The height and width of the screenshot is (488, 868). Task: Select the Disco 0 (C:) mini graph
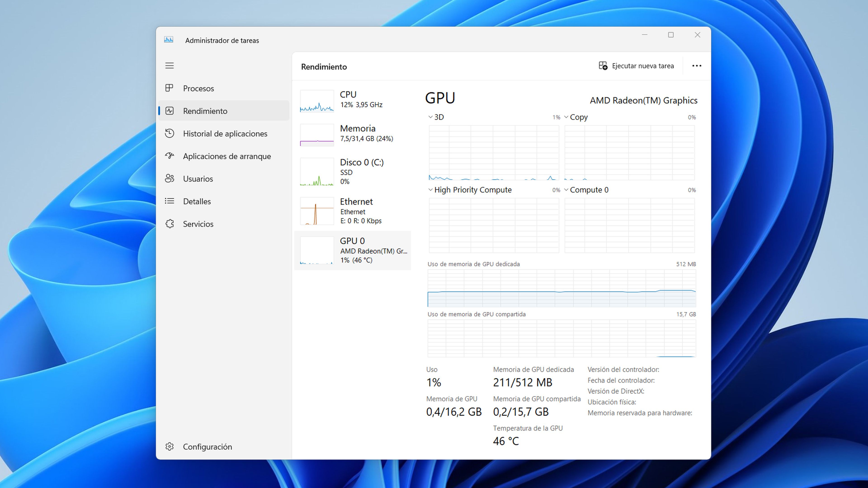click(317, 172)
